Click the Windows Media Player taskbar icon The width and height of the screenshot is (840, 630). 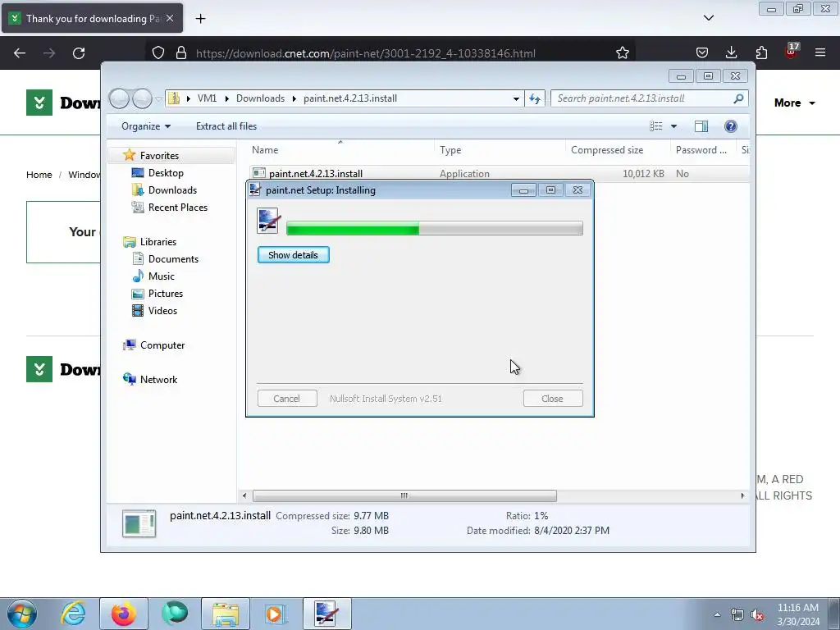[x=276, y=614]
